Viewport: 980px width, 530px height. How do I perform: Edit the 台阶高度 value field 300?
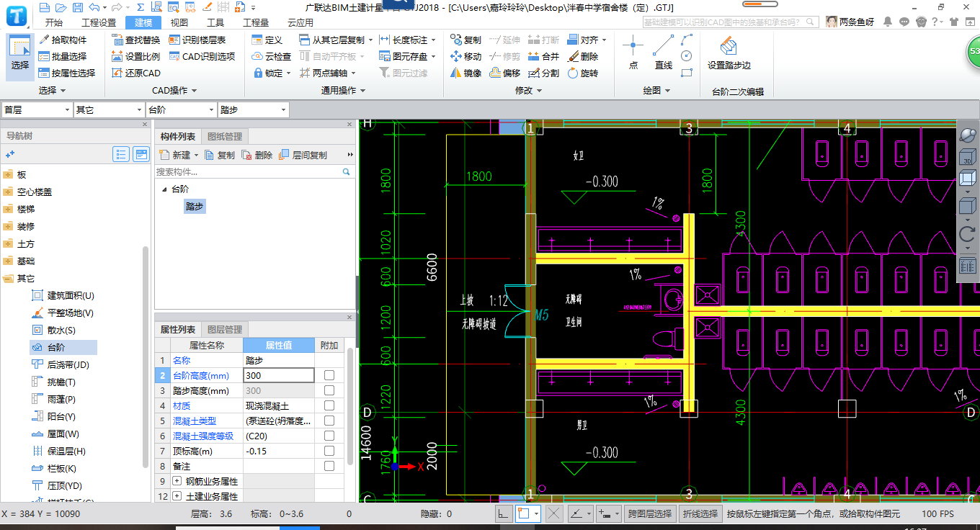[x=279, y=375]
